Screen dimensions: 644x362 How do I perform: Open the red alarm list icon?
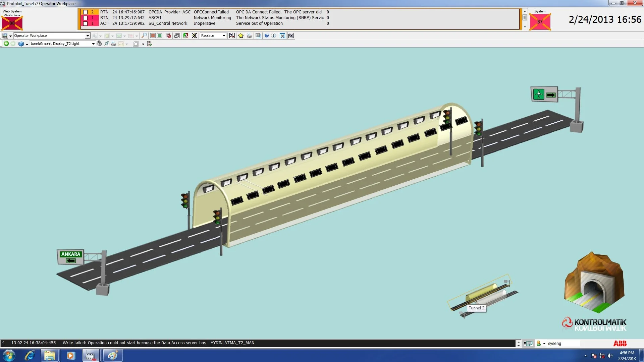tap(153, 36)
